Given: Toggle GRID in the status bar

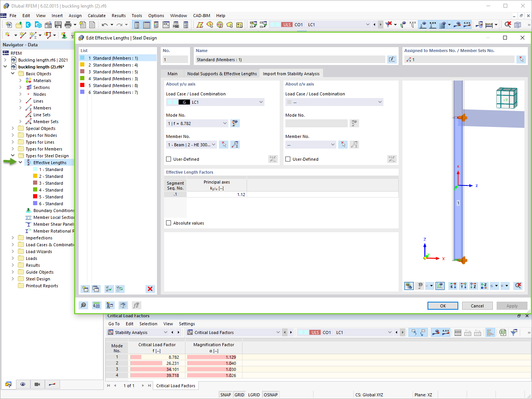Looking at the screenshot, I should pos(239,395).
